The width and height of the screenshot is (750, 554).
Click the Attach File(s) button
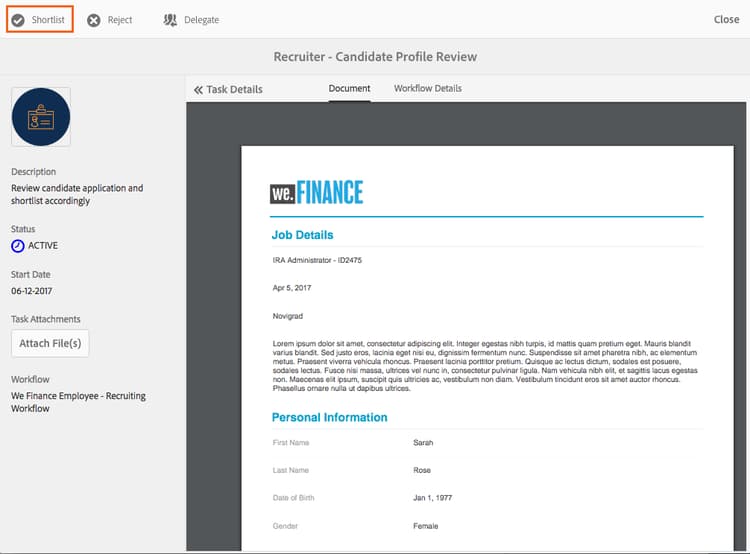click(x=50, y=343)
